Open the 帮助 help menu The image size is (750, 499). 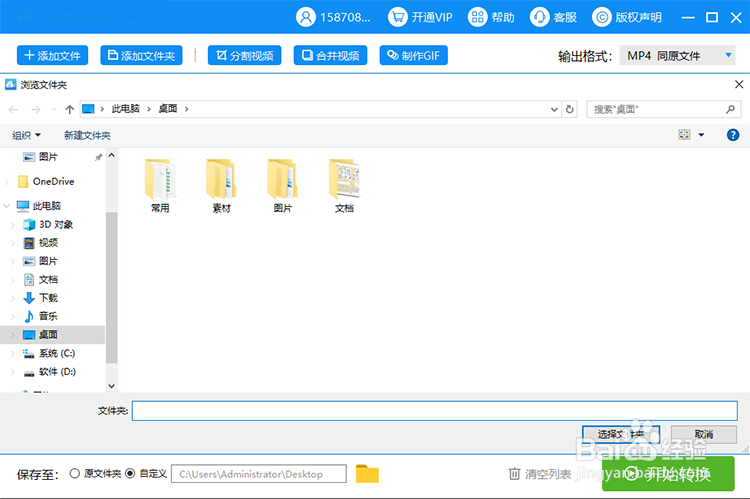pos(491,17)
